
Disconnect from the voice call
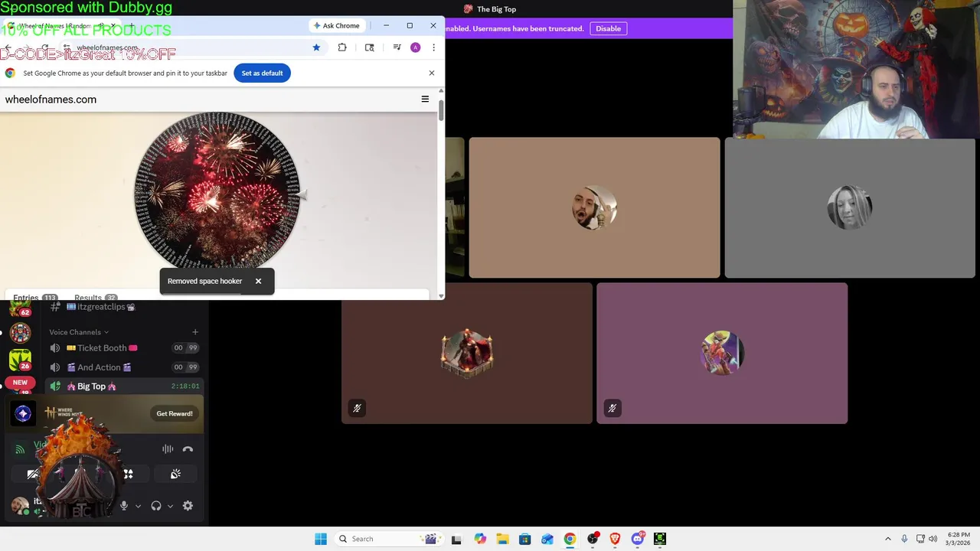pos(188,449)
